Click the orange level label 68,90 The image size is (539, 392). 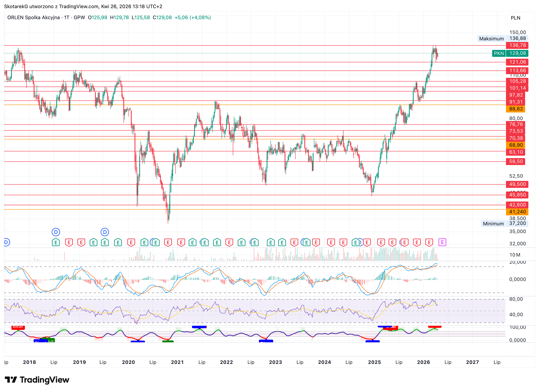(516, 145)
